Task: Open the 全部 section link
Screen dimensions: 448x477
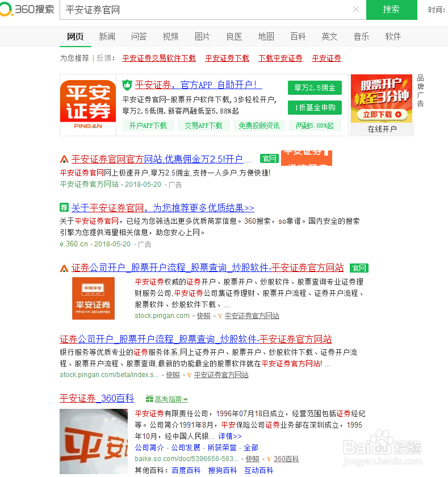Action: [251, 447]
